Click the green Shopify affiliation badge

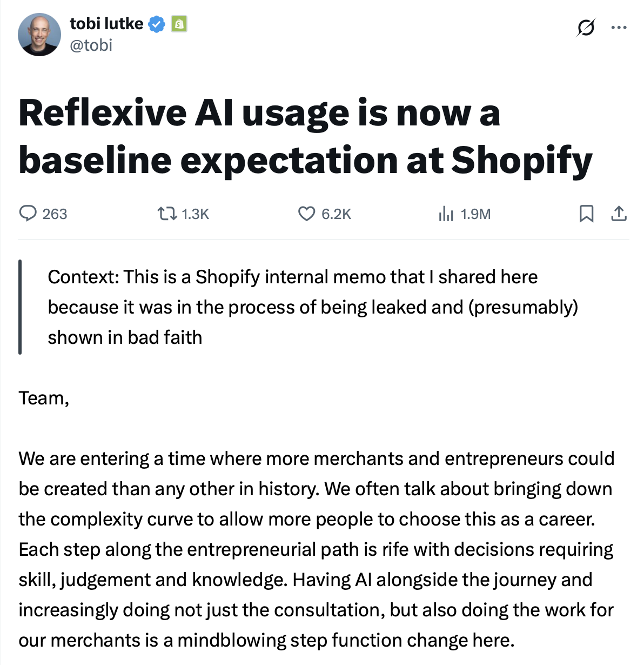pos(179,24)
